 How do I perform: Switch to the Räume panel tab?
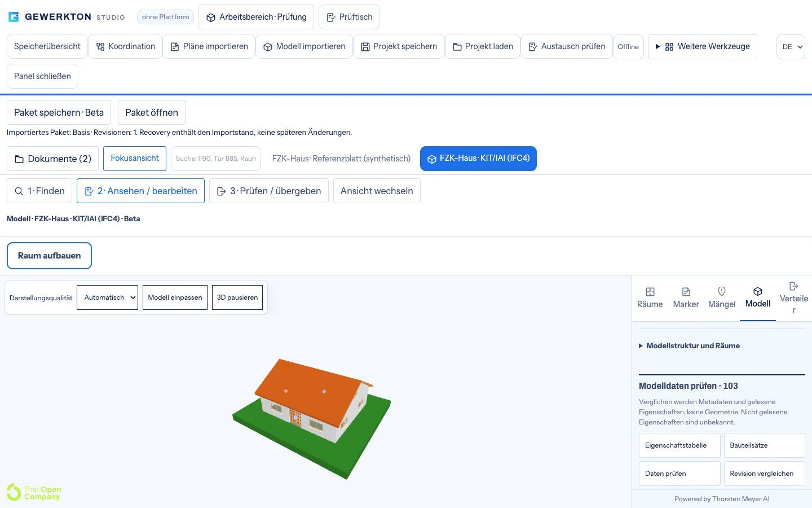tap(650, 297)
